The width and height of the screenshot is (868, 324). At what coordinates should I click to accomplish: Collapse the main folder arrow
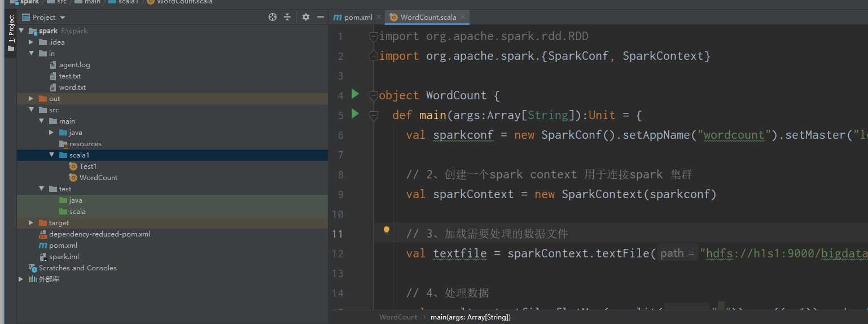coord(42,121)
